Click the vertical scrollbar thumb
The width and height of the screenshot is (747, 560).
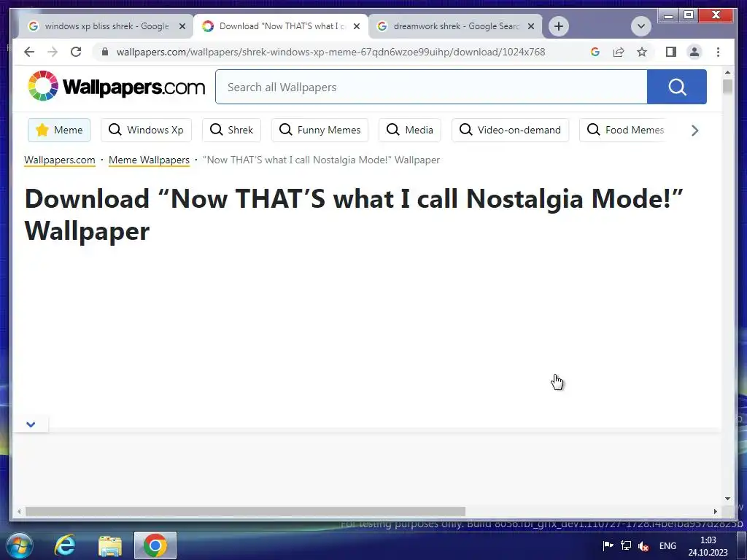pos(727,87)
